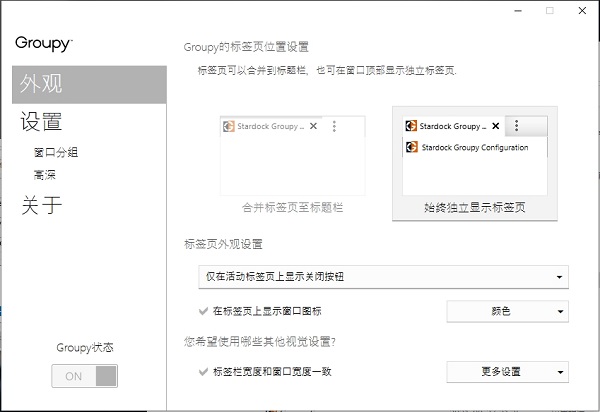Choose the 合并标签页至标题栏 layout option
The height and width of the screenshot is (412, 600).
coord(292,163)
